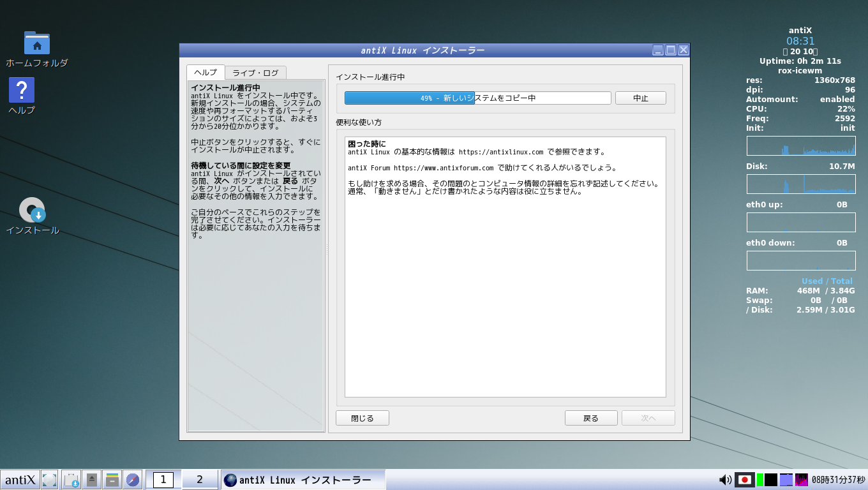Switch to the ヘルプ tab

[x=206, y=72]
